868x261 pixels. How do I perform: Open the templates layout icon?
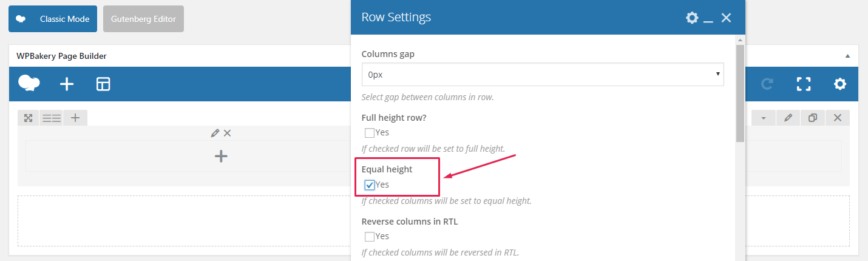tap(103, 84)
